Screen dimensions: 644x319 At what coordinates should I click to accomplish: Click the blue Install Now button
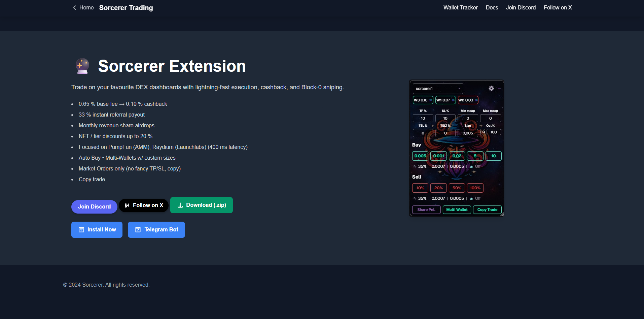[97, 230]
